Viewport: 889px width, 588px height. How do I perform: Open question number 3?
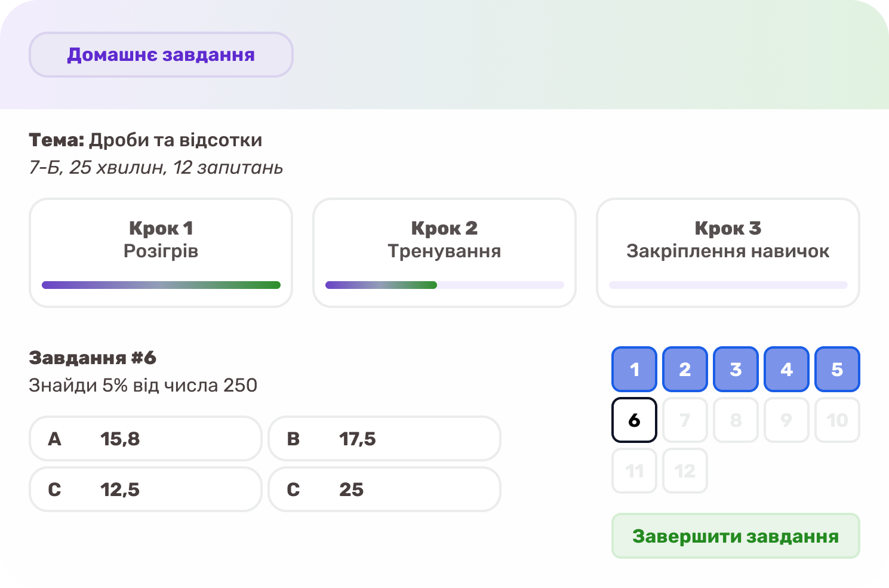(736, 370)
